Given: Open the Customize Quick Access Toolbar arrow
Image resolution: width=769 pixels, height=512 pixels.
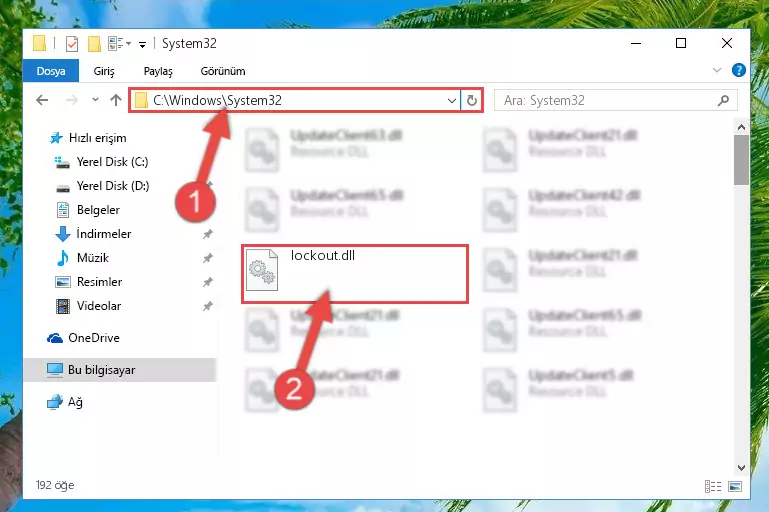Looking at the screenshot, I should (x=142, y=45).
